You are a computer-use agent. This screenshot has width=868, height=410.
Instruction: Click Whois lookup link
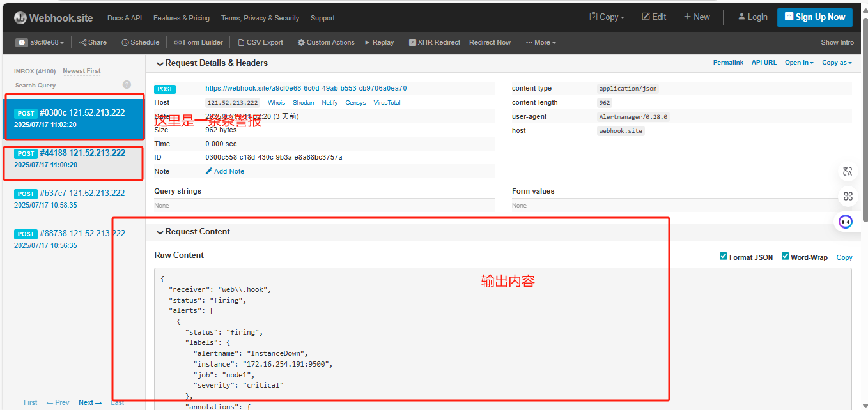point(276,103)
